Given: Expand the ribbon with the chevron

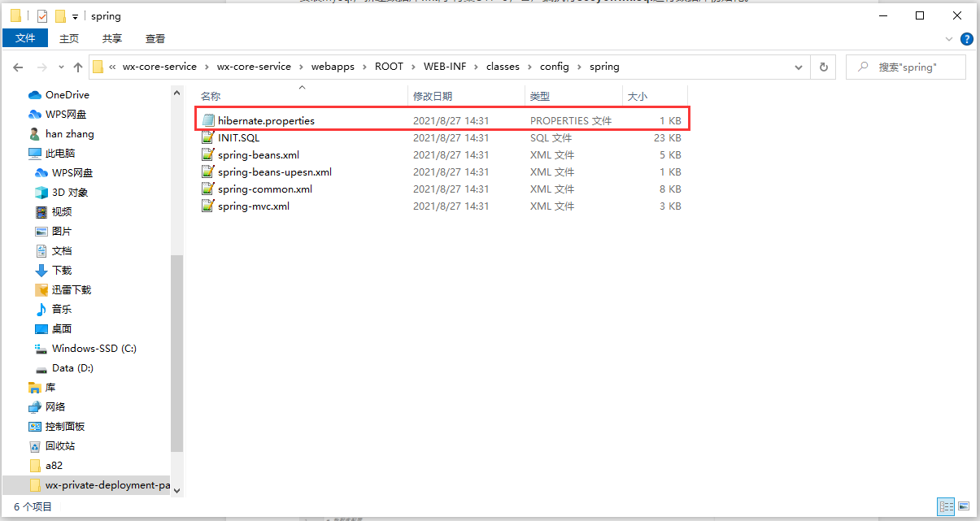Looking at the screenshot, I should (x=948, y=39).
